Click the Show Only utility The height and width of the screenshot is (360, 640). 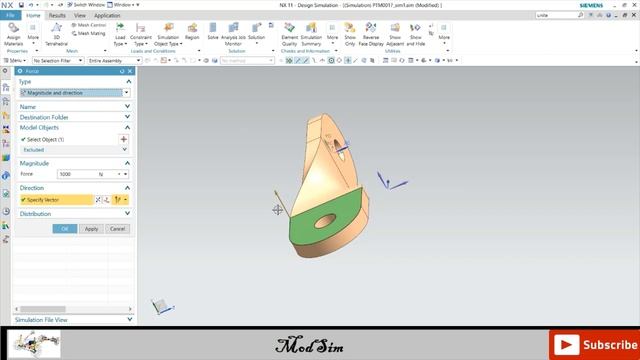[x=350, y=34]
